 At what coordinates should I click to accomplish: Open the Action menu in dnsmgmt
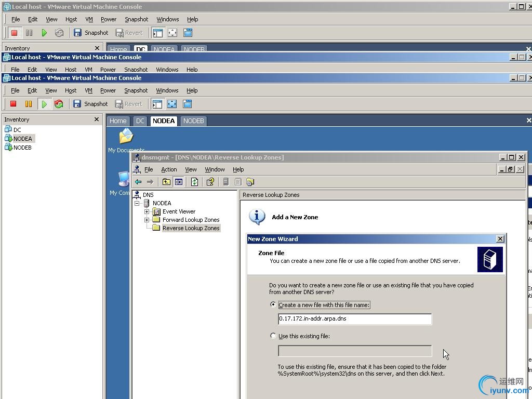[169, 169]
